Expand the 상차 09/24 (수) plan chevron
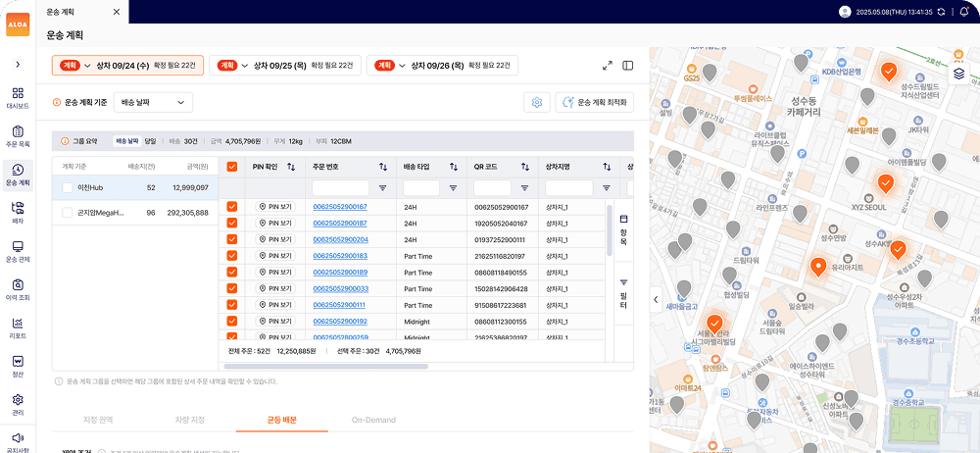This screenshot has height=453, width=980. (x=87, y=65)
